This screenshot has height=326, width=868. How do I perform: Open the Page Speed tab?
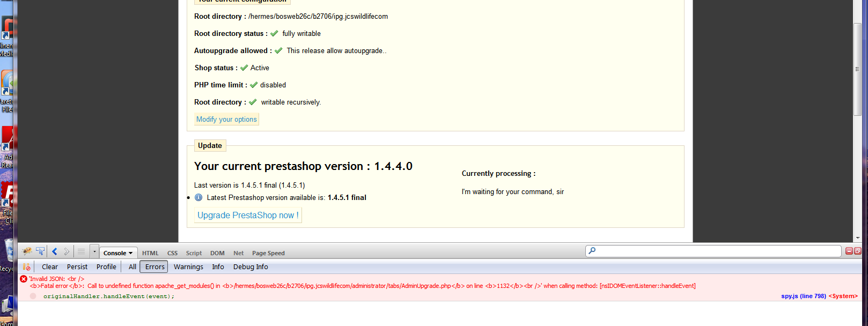pos(268,253)
